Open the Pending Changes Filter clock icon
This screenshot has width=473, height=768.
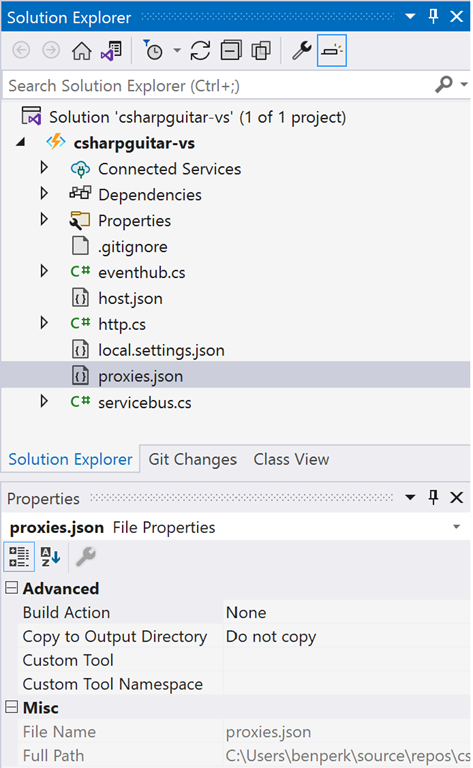[x=154, y=50]
